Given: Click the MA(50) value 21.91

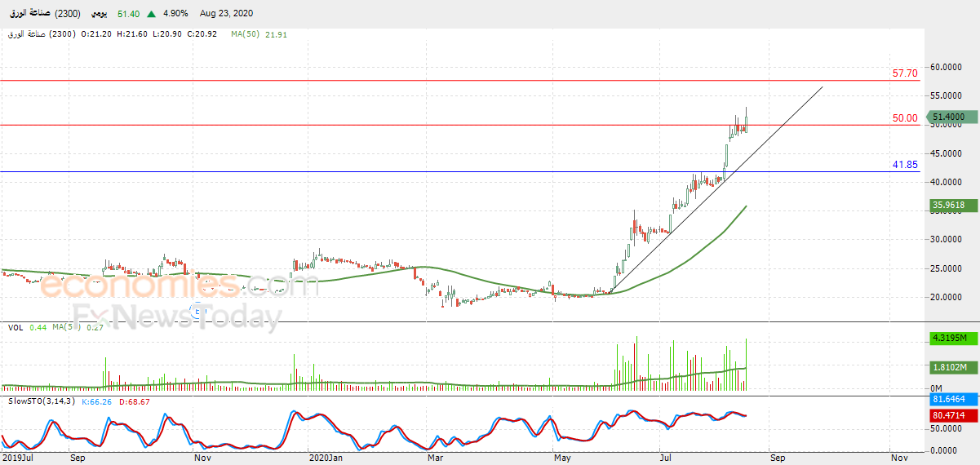Looking at the screenshot, I should coord(277,34).
